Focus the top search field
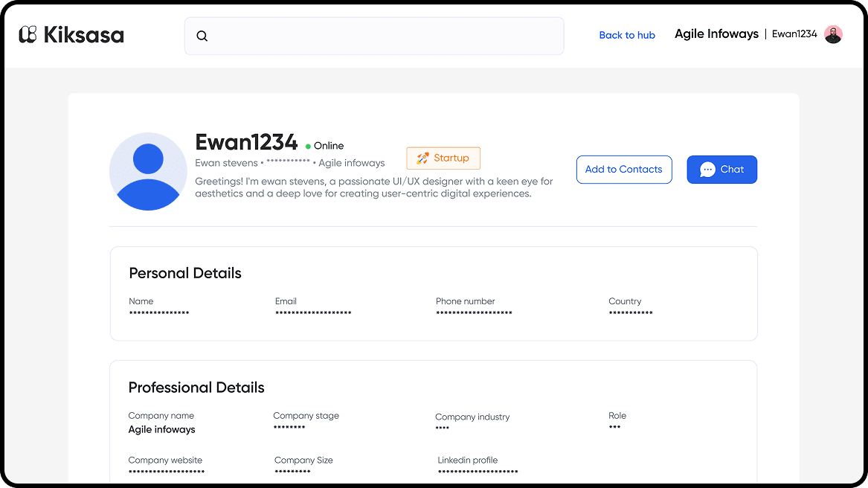The height and width of the screenshot is (488, 868). [374, 36]
